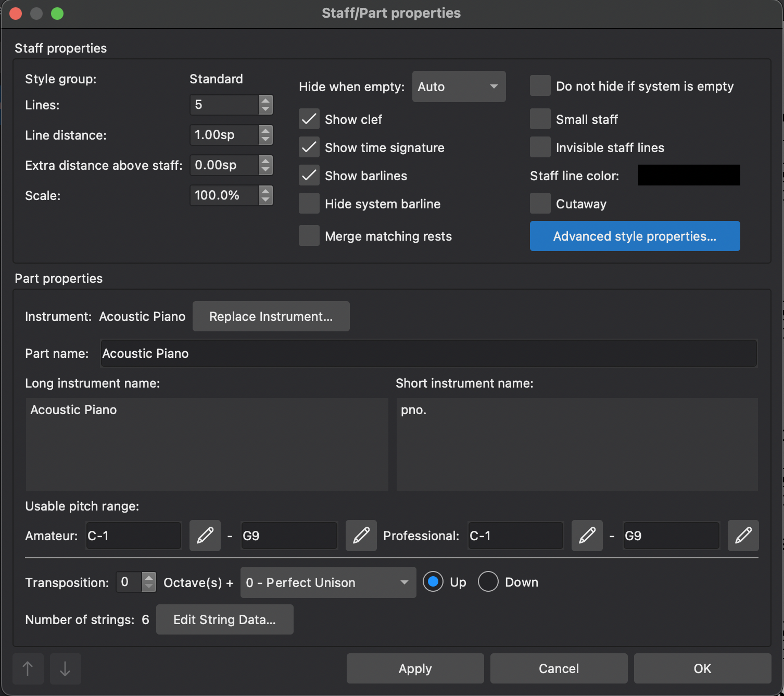Screen dimensions: 784x696
Task: Select the Down transposition radio button
Action: coord(488,582)
